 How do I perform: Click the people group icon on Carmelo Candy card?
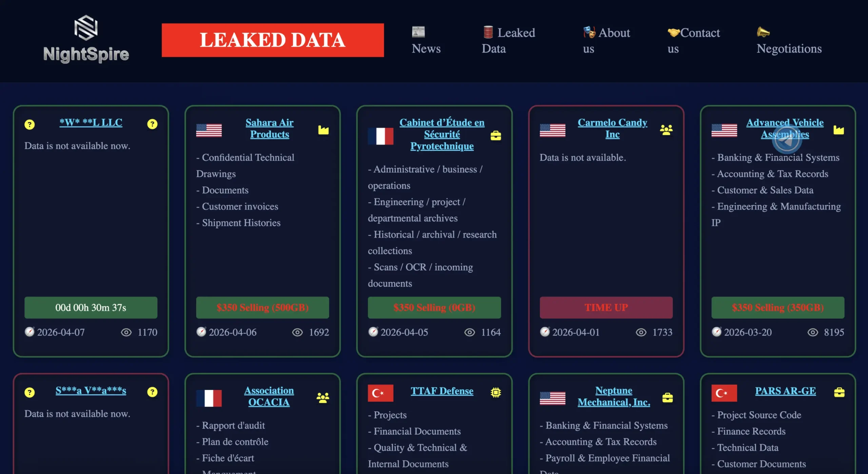coord(666,130)
